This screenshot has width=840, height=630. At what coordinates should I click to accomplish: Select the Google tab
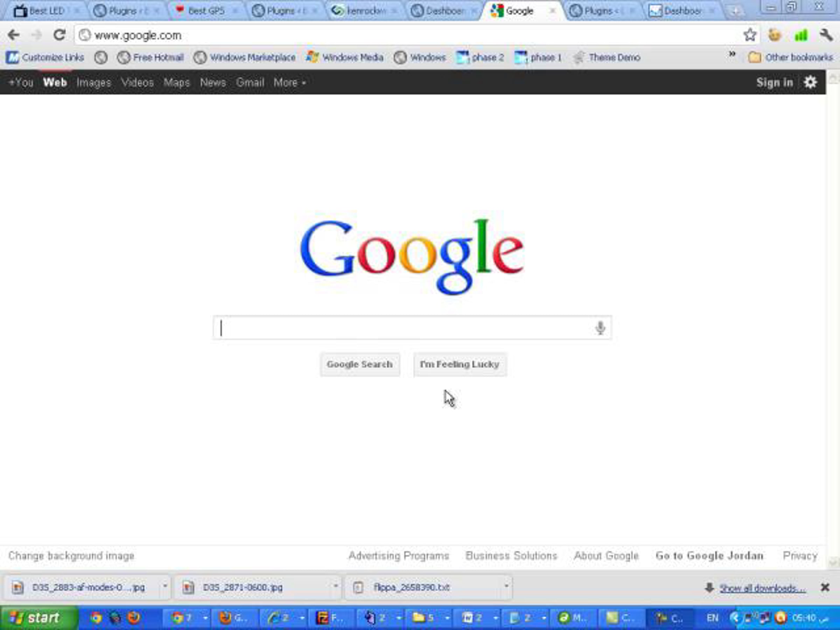tap(523, 11)
